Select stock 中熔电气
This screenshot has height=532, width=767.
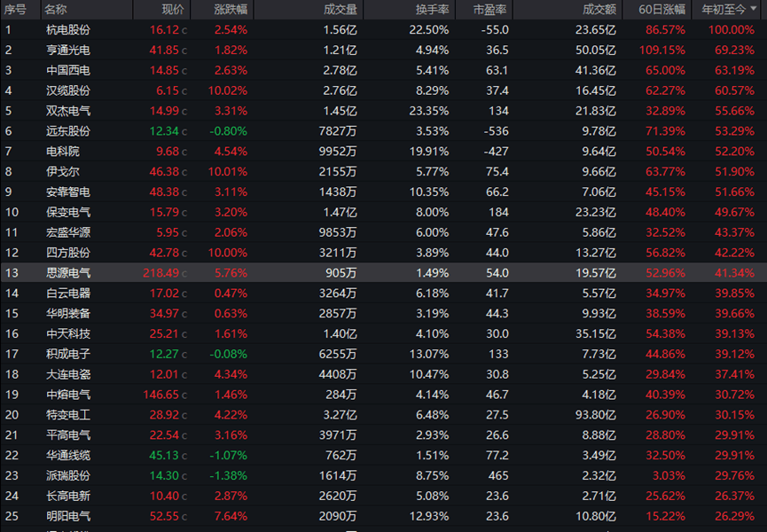tap(68, 395)
